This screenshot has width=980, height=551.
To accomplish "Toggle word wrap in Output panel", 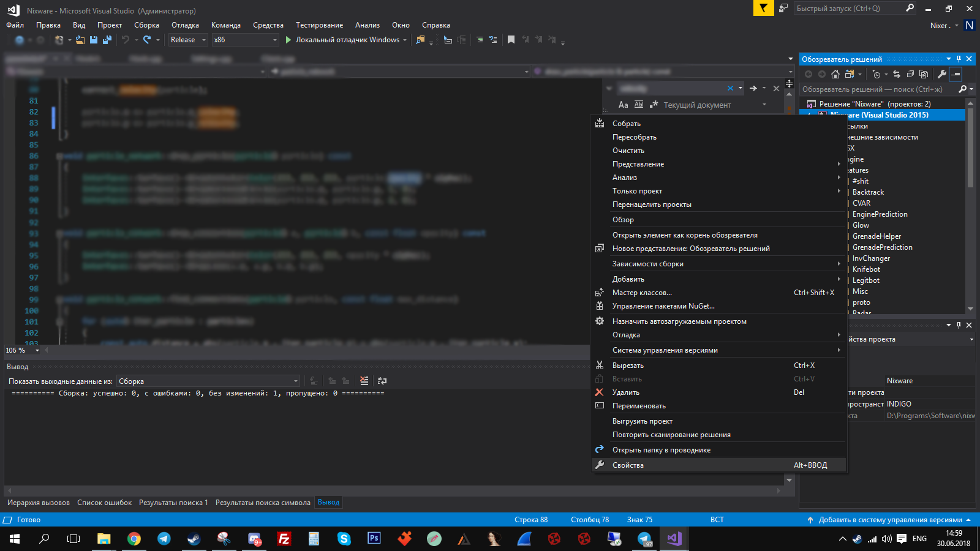I will (x=382, y=381).
